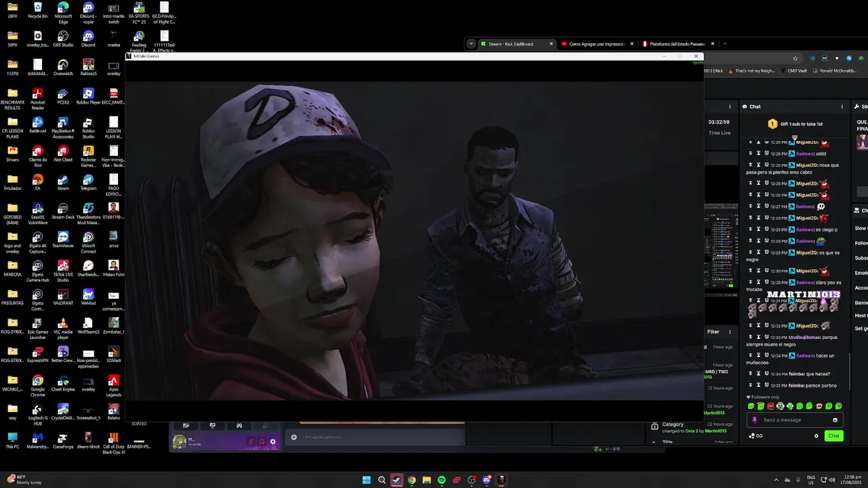Open the browser tab search dropdown
Screen dimensions: 868x488
pos(471,44)
